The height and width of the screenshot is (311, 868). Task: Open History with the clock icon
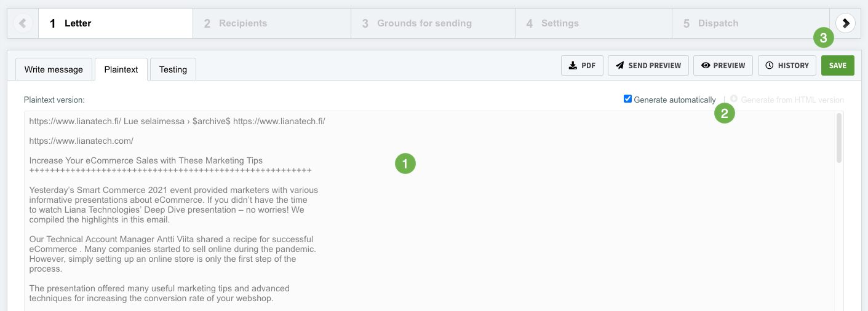coord(787,66)
